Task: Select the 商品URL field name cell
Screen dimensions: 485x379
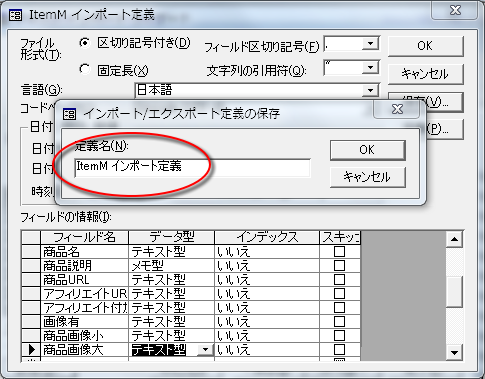Action: point(85,280)
